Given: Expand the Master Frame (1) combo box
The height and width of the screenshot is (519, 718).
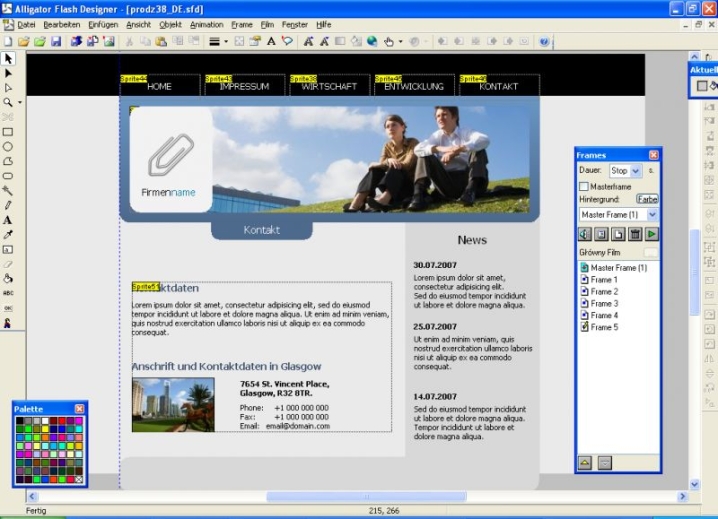Looking at the screenshot, I should (x=652, y=214).
